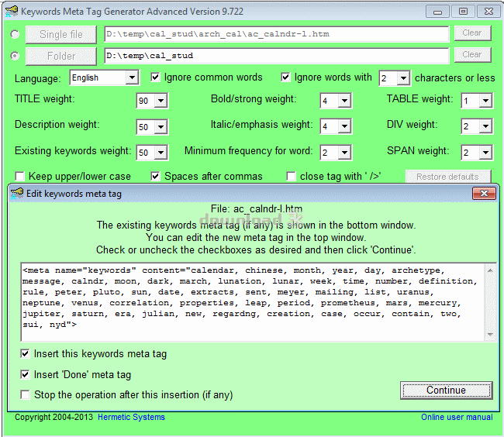Select the Folder radio button

pyautogui.click(x=15, y=56)
